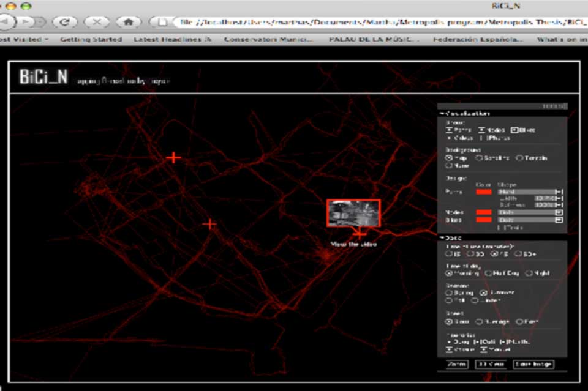The width and height of the screenshot is (588, 391).
Task: Go back with the browser Back arrow
Action: [x=6, y=22]
